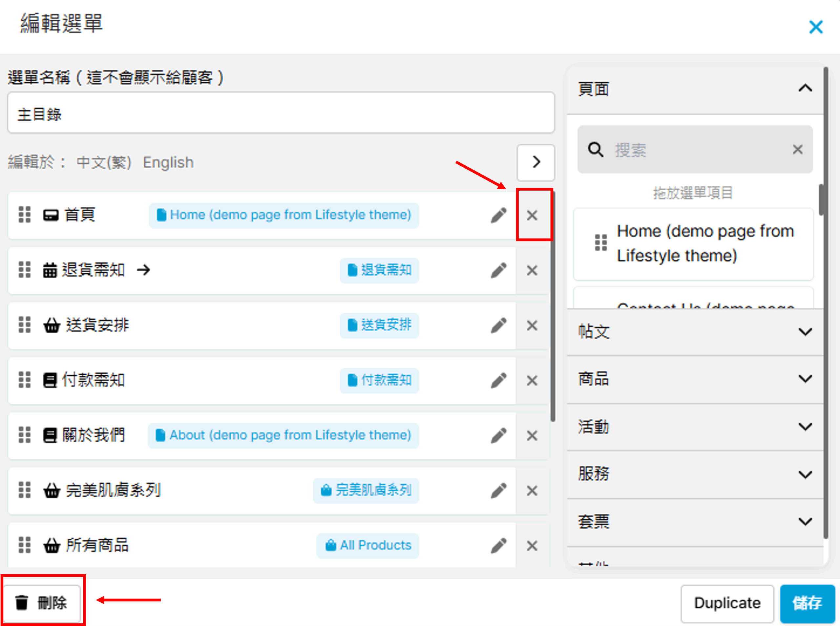
Task: Expand the 帖文 section
Action: [805, 332]
